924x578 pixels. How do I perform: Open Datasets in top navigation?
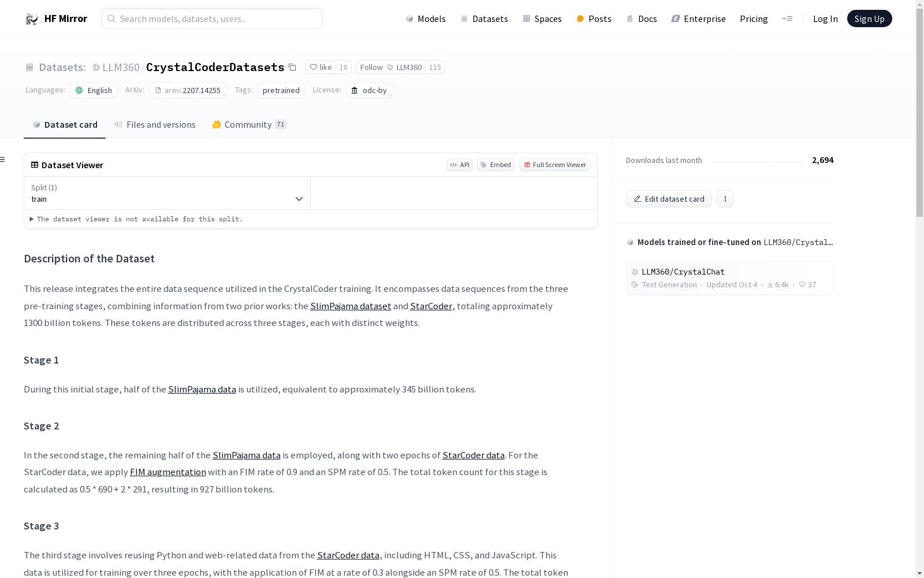click(x=484, y=19)
